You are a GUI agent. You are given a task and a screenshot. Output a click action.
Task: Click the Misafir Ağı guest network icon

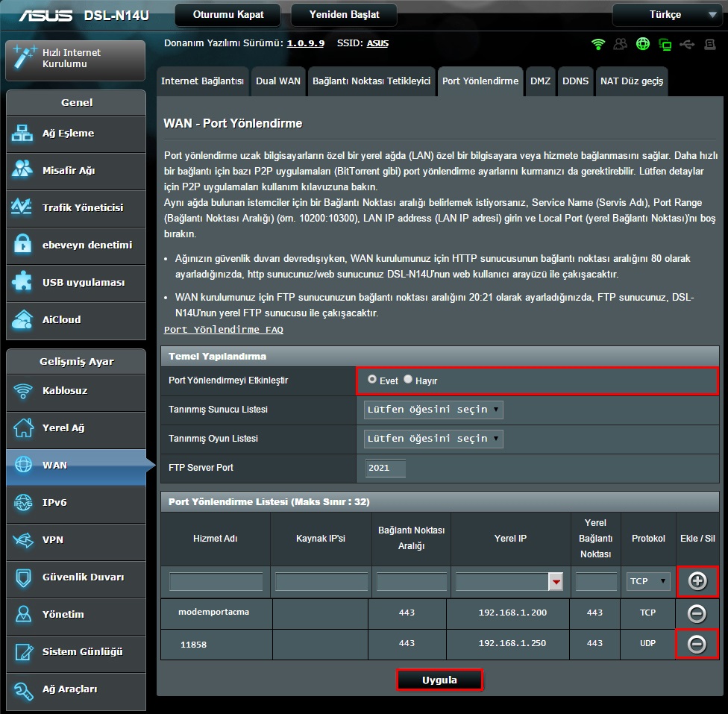coord(22,169)
